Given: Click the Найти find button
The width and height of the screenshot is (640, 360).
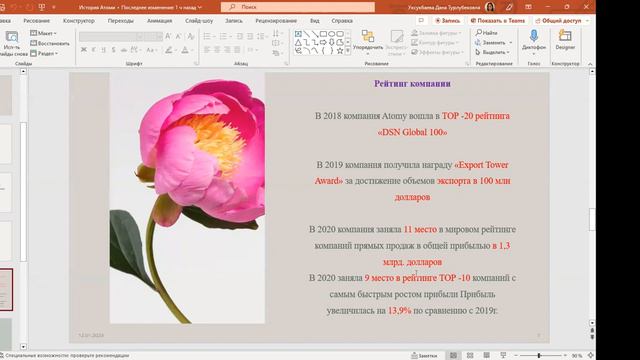Looking at the screenshot, I should click(486, 33).
